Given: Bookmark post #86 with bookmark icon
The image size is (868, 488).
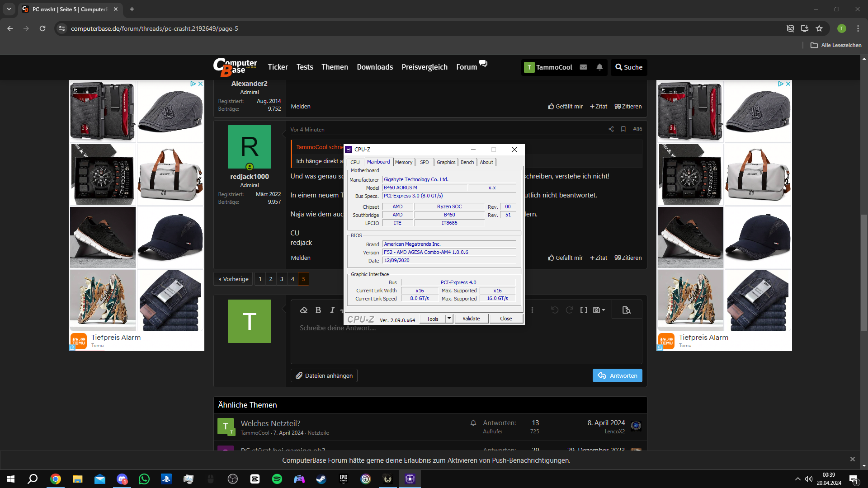Looking at the screenshot, I should click(x=623, y=129).
